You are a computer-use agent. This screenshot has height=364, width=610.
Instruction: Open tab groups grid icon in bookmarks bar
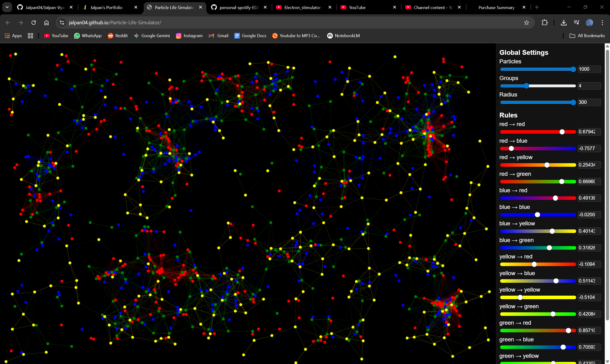(x=30, y=36)
